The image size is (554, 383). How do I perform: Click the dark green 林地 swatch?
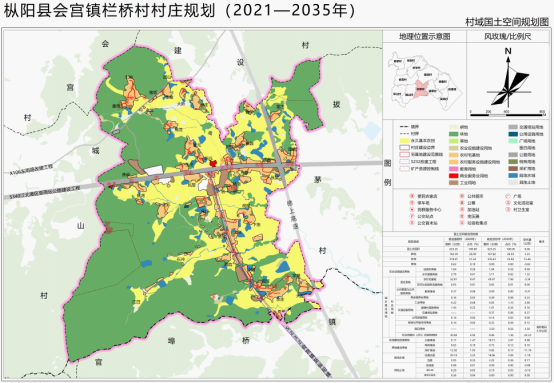[454, 134]
